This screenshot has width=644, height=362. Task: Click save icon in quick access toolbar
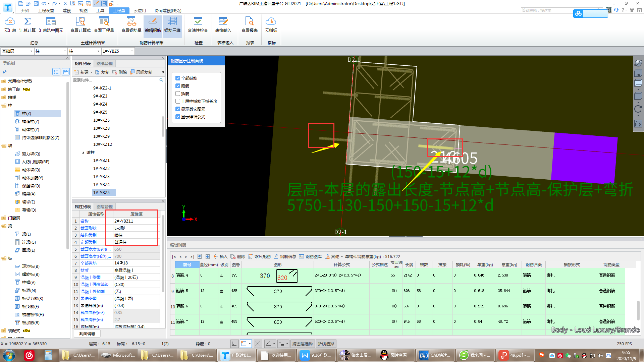click(36, 3)
